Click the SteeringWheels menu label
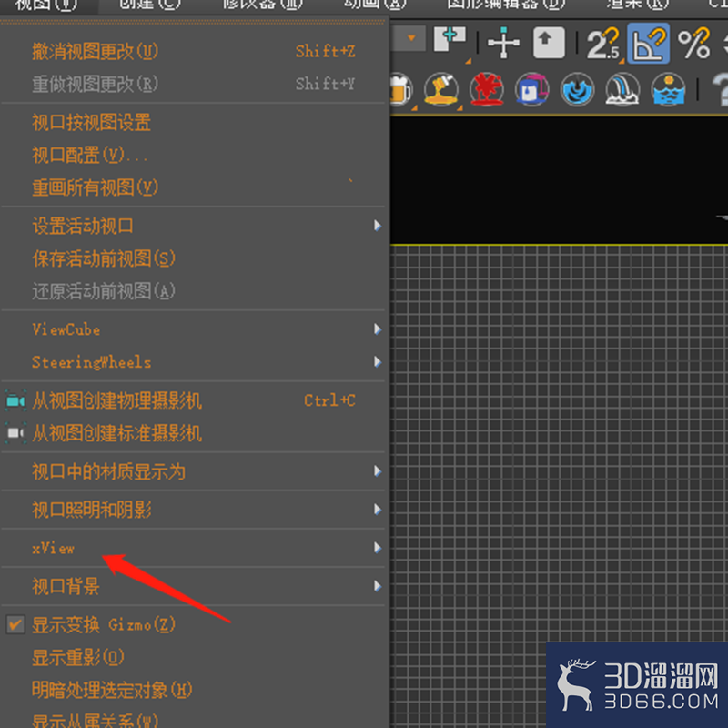This screenshot has height=728, width=728. tap(92, 362)
